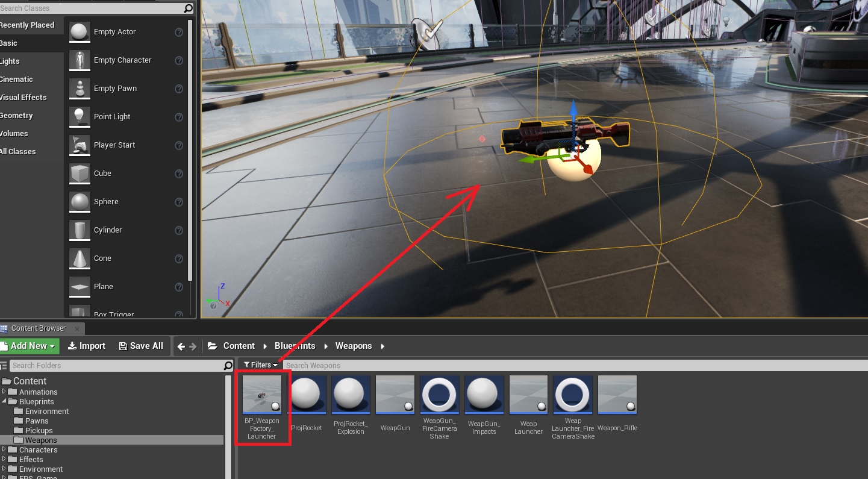Viewport: 868px width, 479px height.
Task: Select the Pickups folder in tree
Action: click(x=39, y=430)
